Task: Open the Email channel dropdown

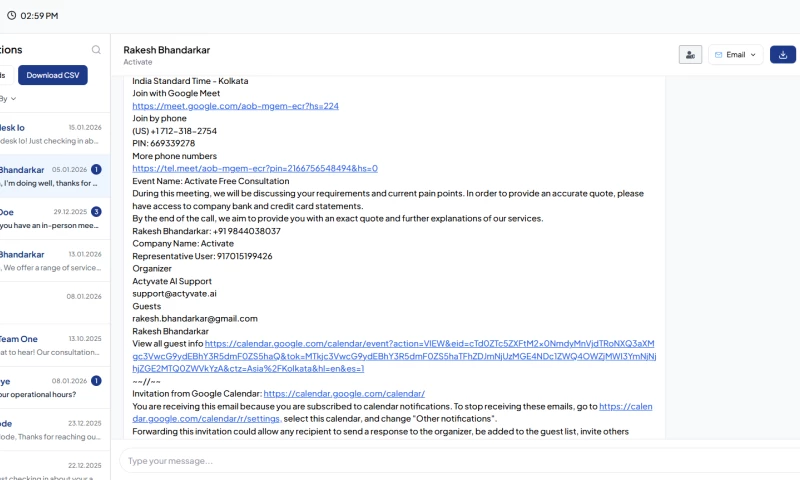Action: click(x=735, y=55)
